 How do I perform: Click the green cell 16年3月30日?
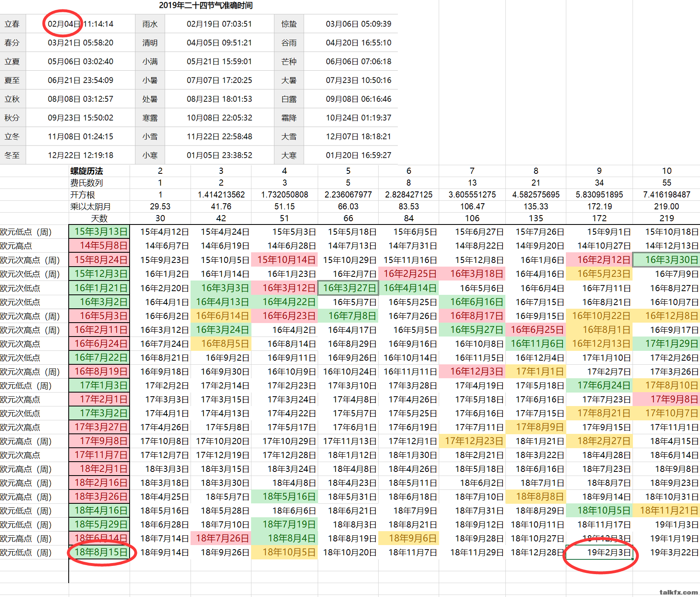(666, 260)
